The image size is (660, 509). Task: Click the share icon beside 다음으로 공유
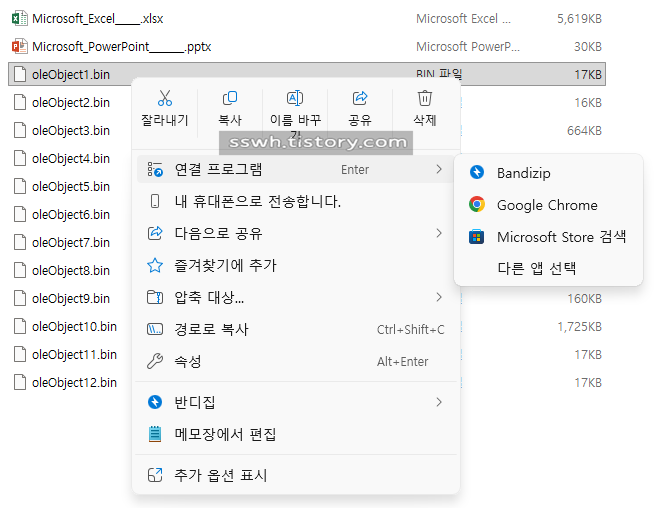point(155,233)
